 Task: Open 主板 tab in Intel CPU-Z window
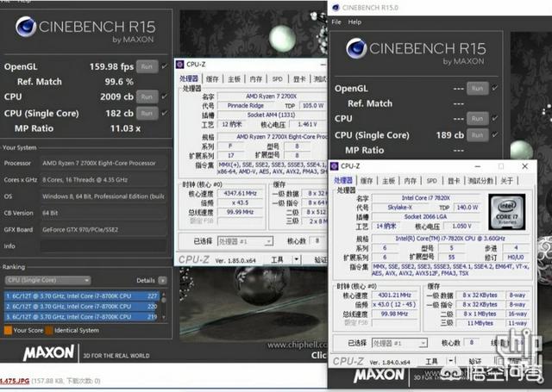coord(388,181)
